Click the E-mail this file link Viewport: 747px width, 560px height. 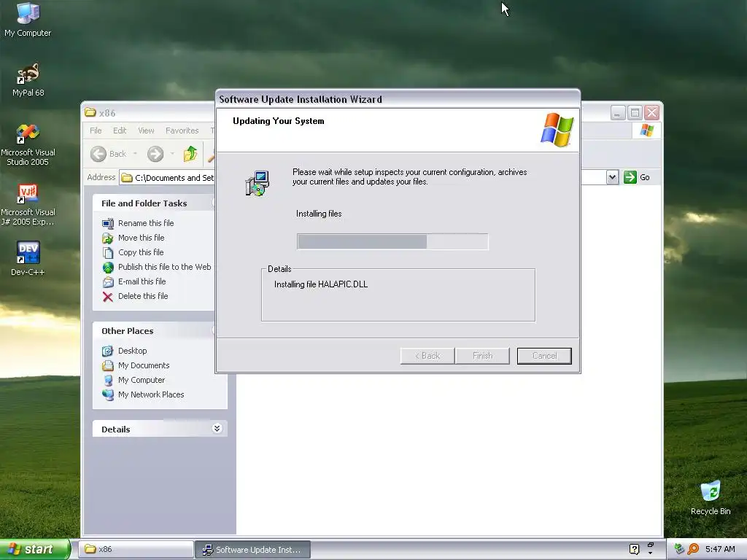[142, 281]
